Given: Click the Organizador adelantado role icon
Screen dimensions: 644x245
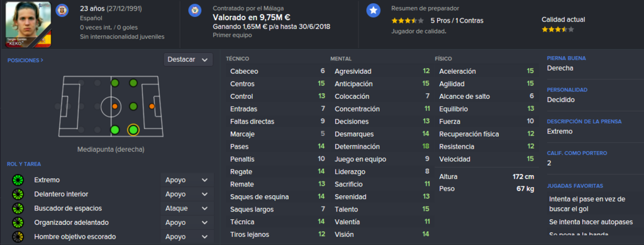Looking at the screenshot, I should click(18, 222).
